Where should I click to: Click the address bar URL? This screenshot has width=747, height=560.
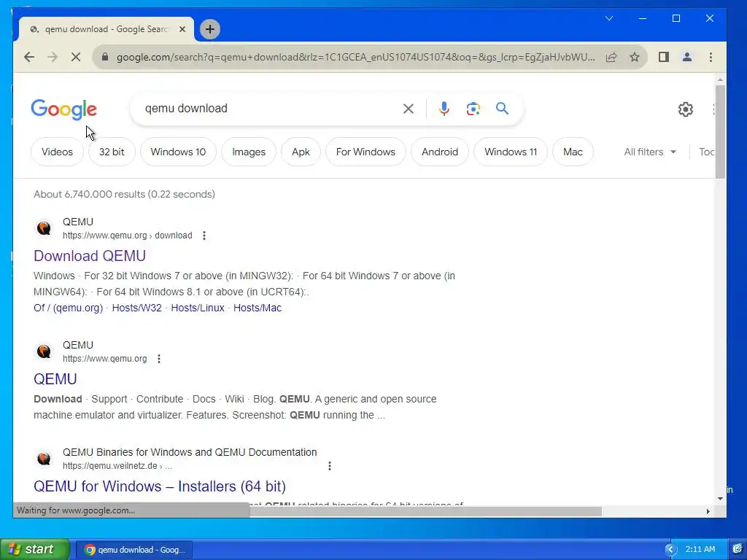point(356,57)
